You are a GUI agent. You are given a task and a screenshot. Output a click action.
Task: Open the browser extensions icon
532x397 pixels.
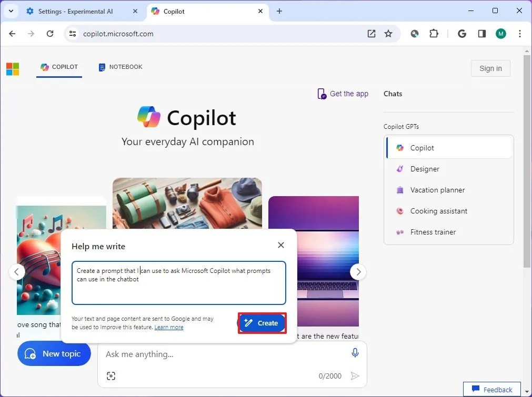tap(434, 33)
